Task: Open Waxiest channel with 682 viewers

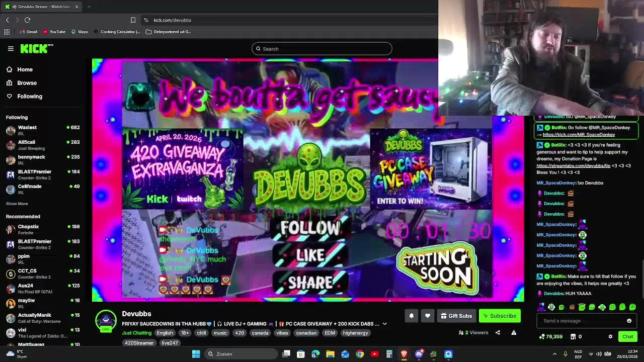Action: point(43,131)
